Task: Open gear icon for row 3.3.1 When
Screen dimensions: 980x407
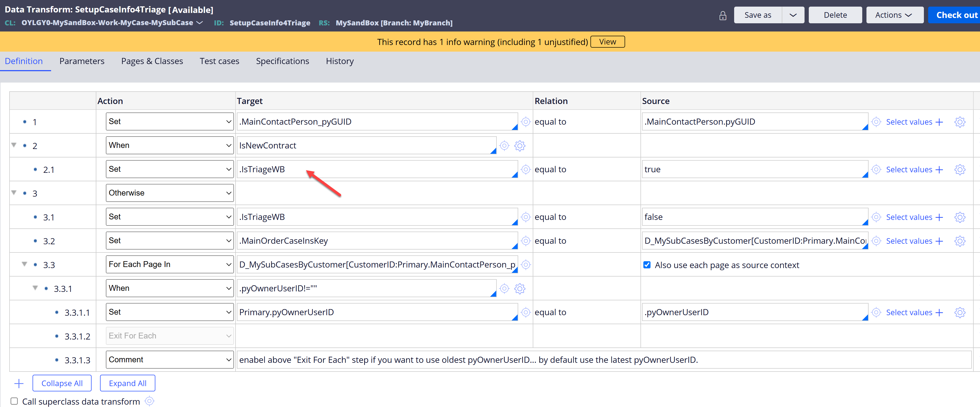Action: pos(520,289)
